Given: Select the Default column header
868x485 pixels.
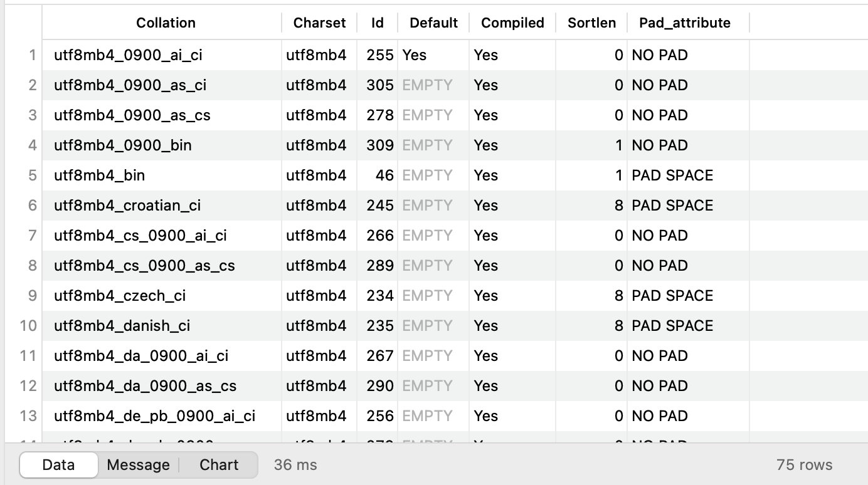Looking at the screenshot, I should tap(433, 23).
